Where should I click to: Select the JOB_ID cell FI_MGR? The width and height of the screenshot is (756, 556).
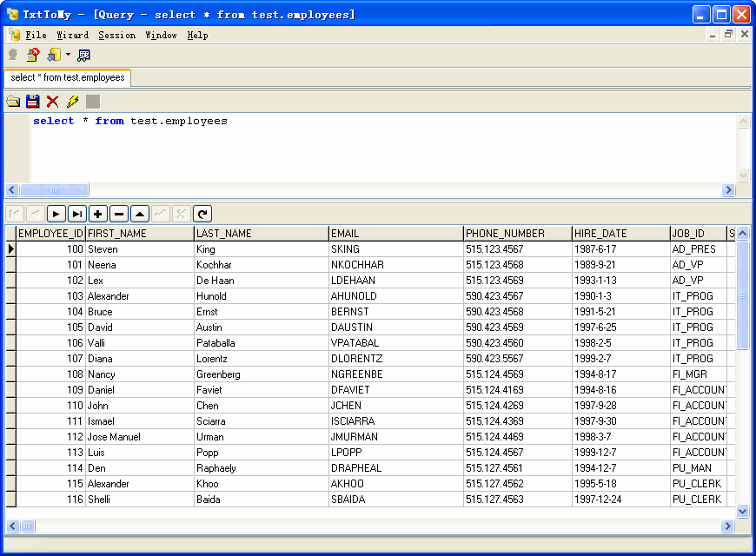pyautogui.click(x=698, y=374)
